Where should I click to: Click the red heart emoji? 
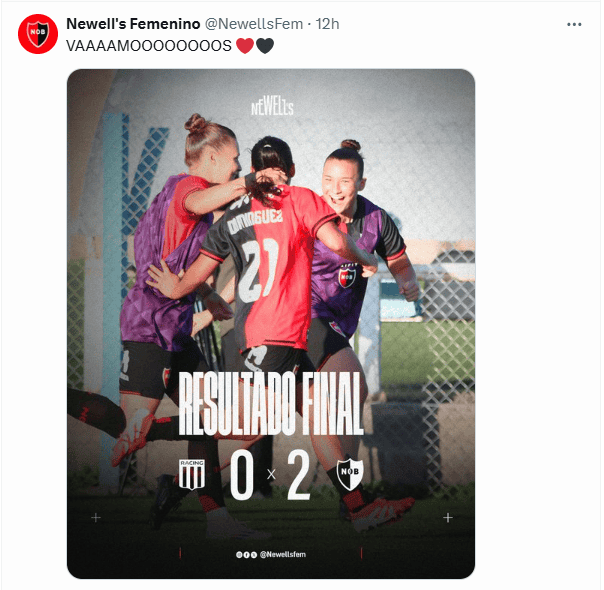point(245,46)
